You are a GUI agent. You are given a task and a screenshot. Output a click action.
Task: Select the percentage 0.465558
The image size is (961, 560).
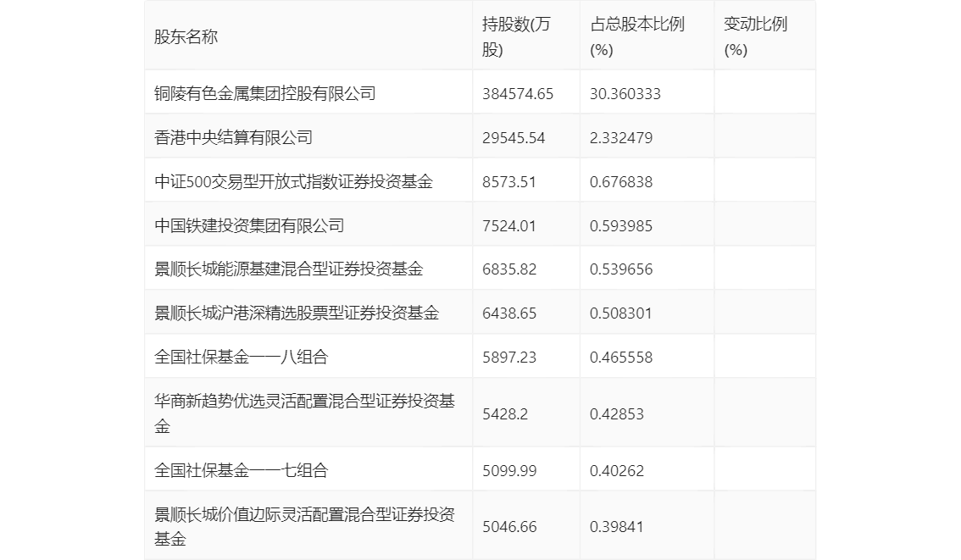click(621, 358)
